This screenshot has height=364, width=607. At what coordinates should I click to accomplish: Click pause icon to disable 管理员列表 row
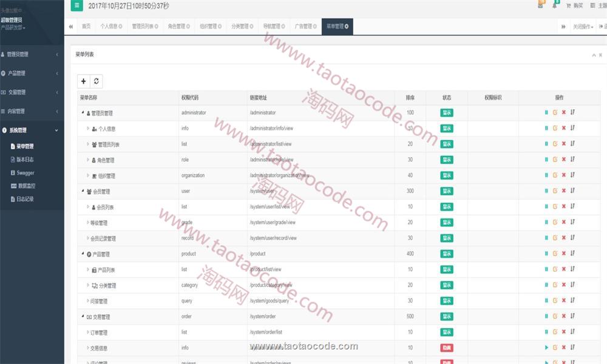coord(546,144)
